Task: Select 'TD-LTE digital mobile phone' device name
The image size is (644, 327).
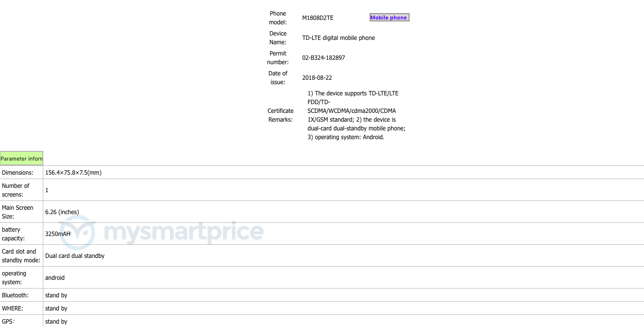Action: [x=339, y=38]
